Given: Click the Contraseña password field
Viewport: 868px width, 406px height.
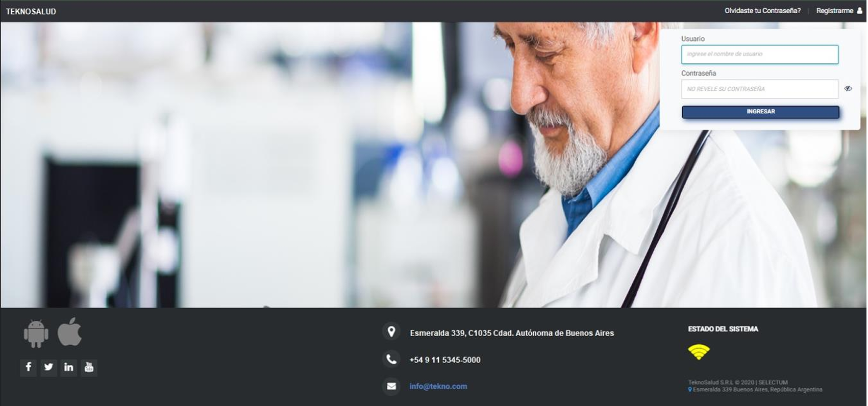Looking at the screenshot, I should [759, 89].
